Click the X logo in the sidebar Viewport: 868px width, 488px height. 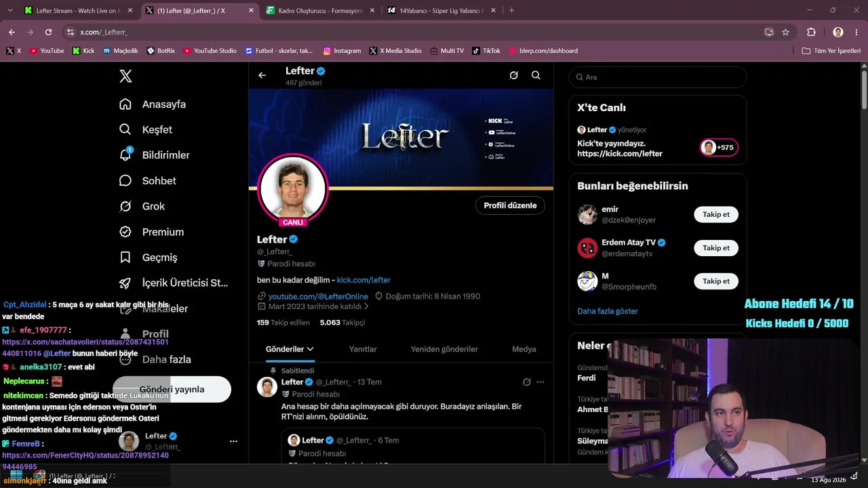click(125, 76)
